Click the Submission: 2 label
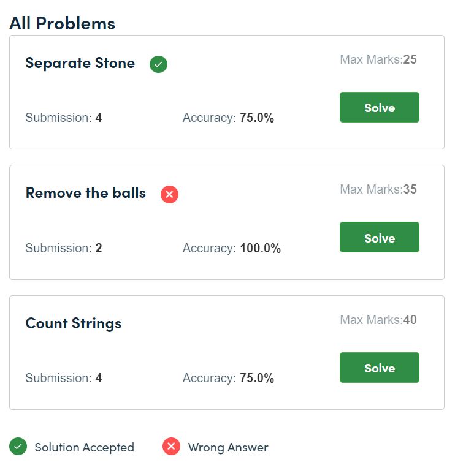The image size is (455, 476). [x=64, y=248]
